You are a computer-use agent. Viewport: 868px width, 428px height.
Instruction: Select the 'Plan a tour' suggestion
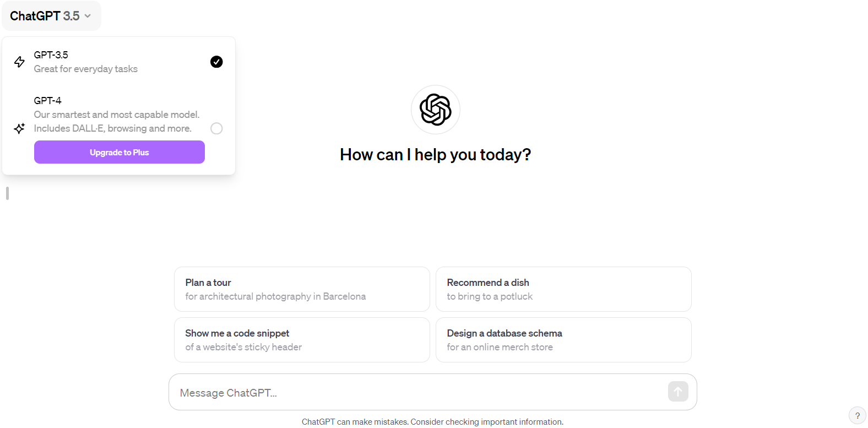(301, 289)
